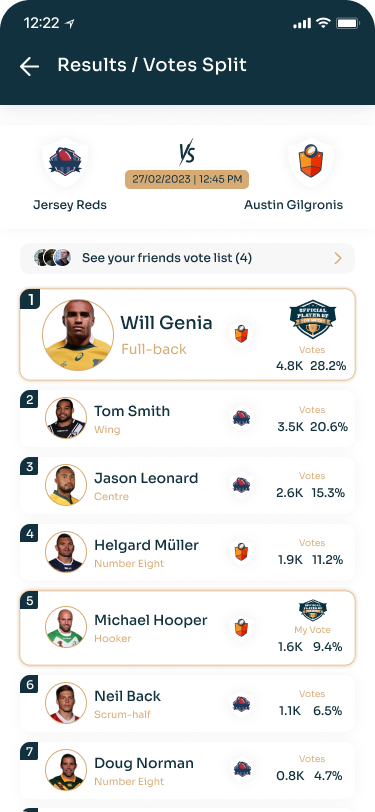Click team crest beside Neil Back
Screen dimensions: 375x812
pyautogui.click(x=241, y=703)
